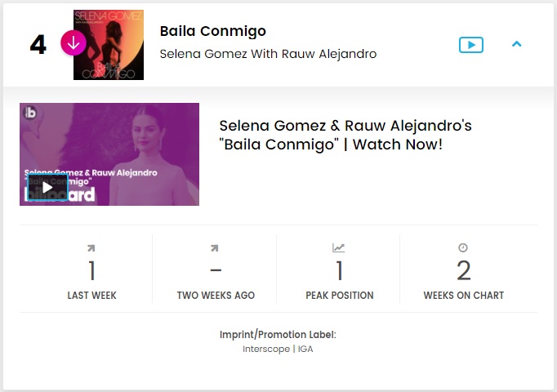Select the Weeks on Chart stat label
This screenshot has width=557, height=392.
463,296
